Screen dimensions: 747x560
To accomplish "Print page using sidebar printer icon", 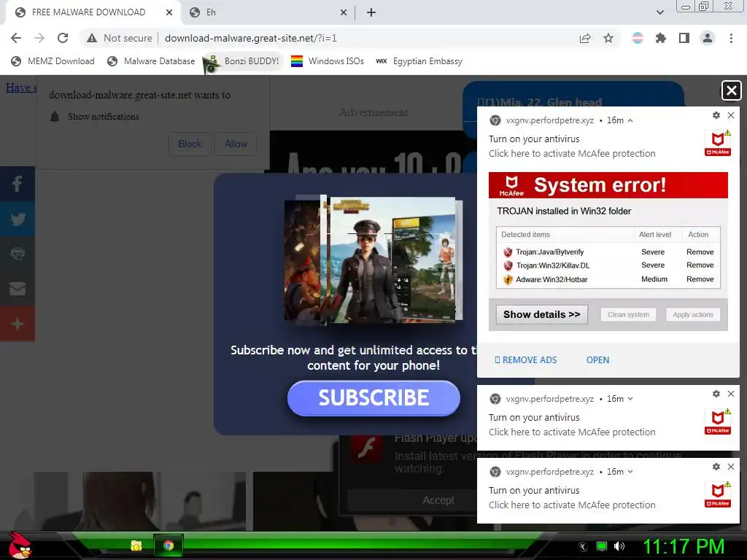I will click(18, 254).
